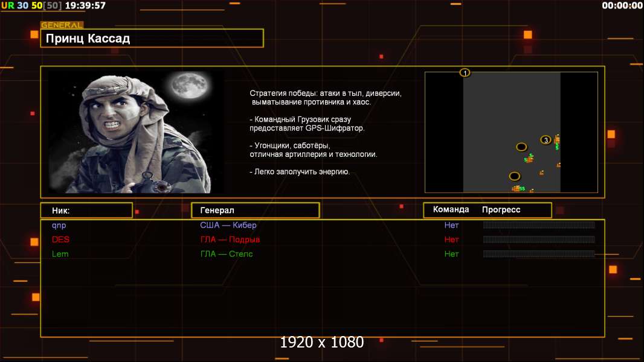Select player DES in the list
This screenshot has height=362, width=644.
pos(60,240)
